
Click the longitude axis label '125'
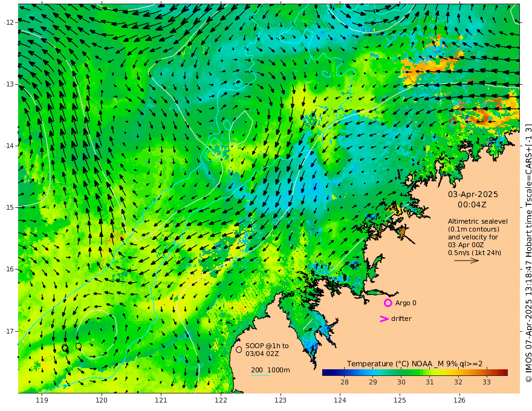coord(400,400)
